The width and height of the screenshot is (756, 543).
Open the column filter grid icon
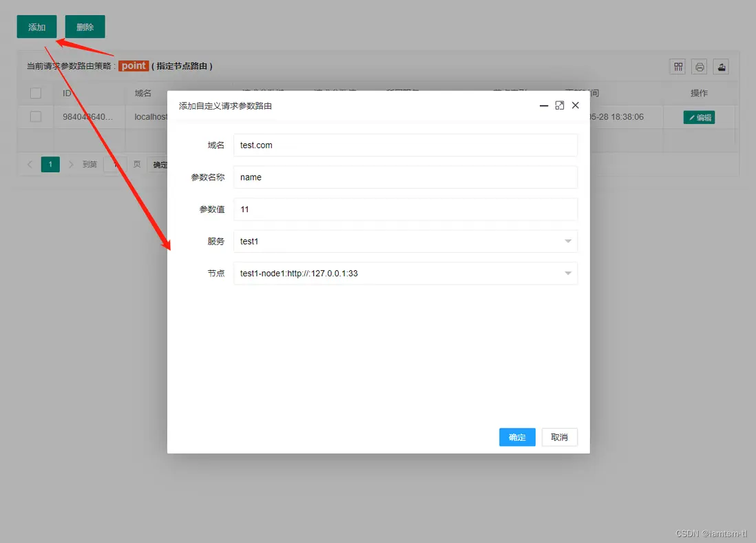point(678,67)
